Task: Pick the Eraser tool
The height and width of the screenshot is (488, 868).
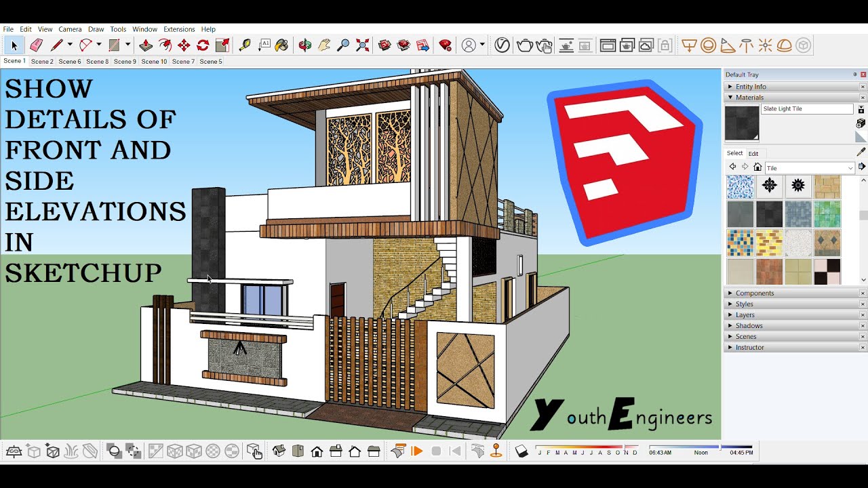Action: (x=36, y=45)
